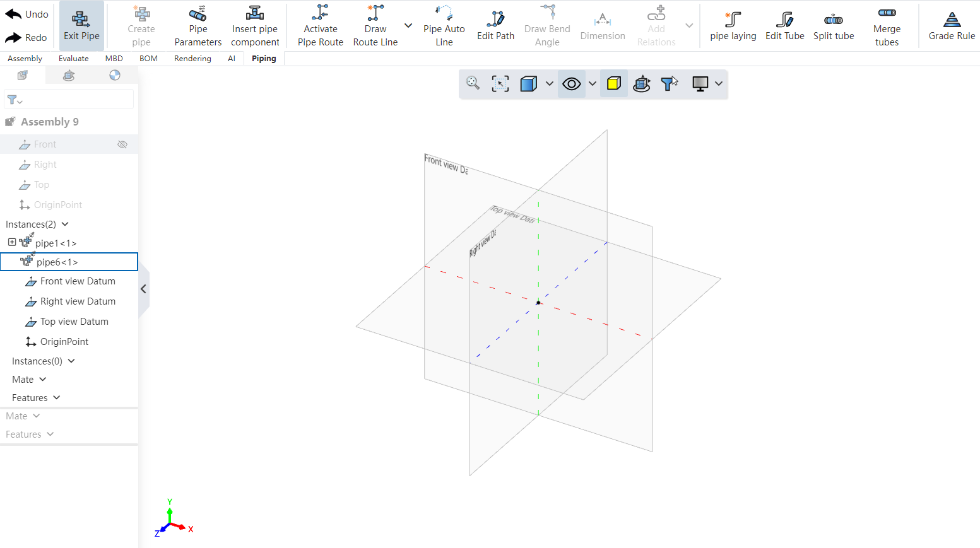Choose the Pipe Auto Line tool
980x548 pixels.
pyautogui.click(x=444, y=26)
